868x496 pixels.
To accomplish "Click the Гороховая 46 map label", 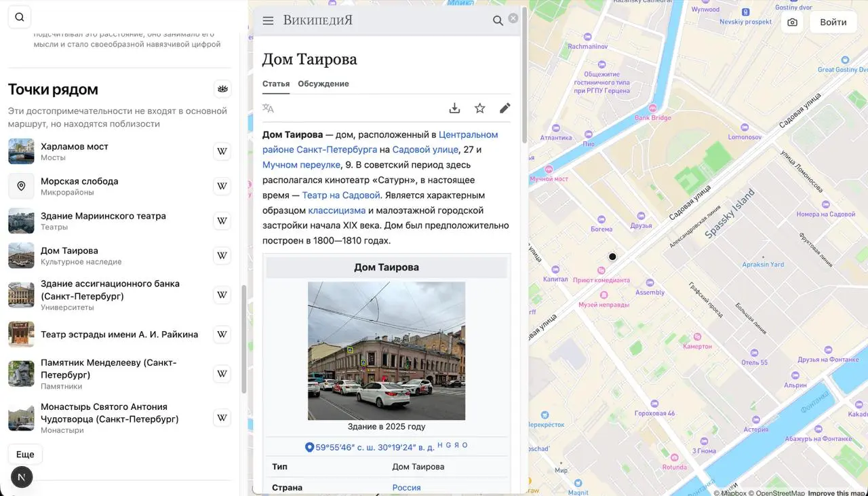I will pyautogui.click(x=655, y=413).
